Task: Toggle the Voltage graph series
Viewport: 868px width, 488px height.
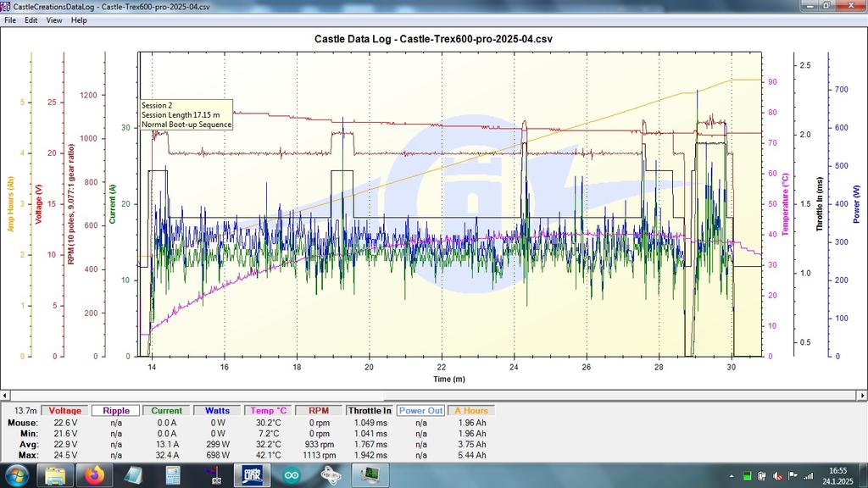Action: (x=65, y=410)
